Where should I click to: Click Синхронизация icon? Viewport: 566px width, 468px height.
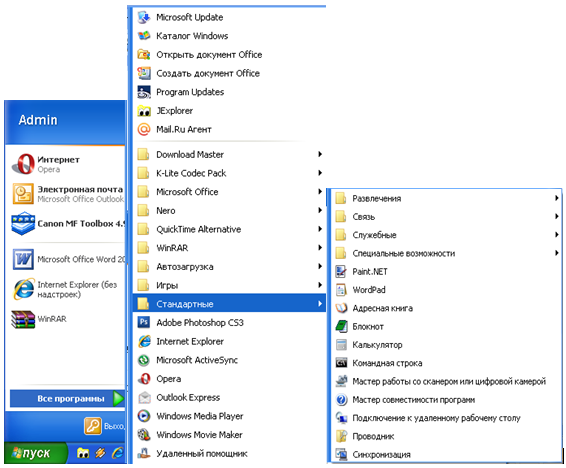341,454
